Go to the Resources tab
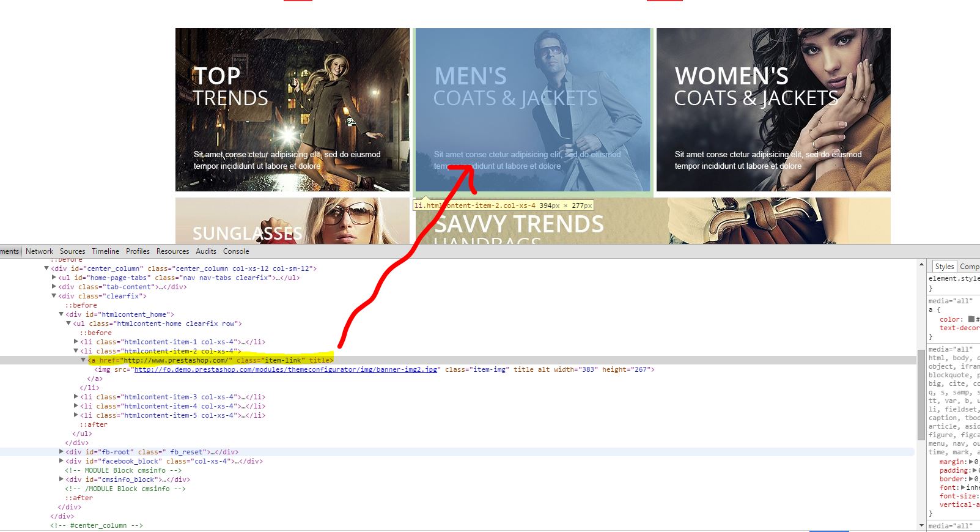 [x=172, y=251]
